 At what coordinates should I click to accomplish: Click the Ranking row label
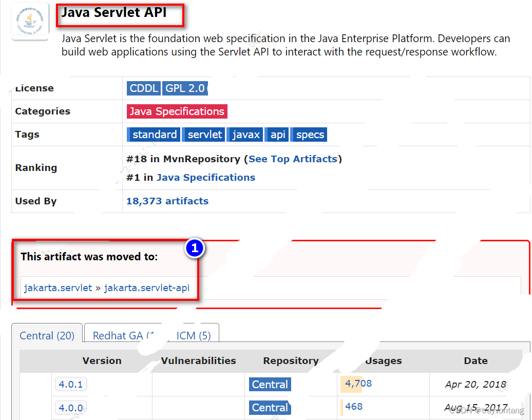click(x=36, y=167)
